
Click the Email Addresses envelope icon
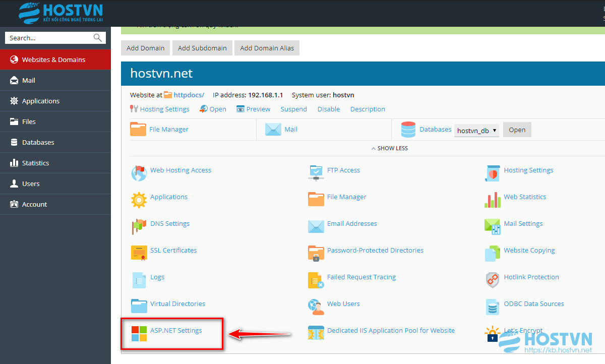point(316,226)
